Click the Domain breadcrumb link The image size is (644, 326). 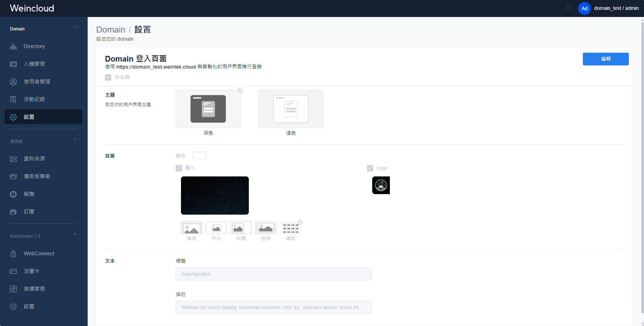tap(111, 30)
